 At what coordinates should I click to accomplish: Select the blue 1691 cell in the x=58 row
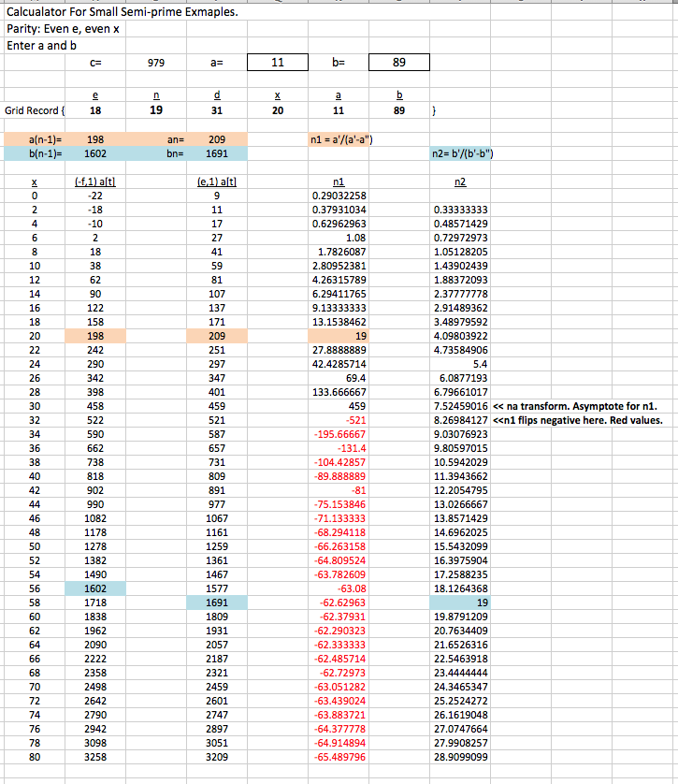[217, 603]
